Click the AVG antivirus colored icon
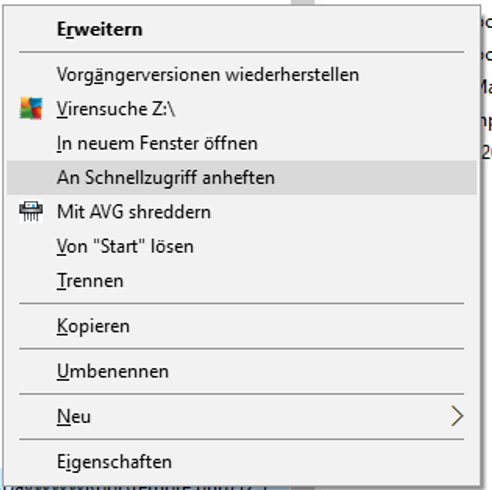This screenshot has height=490, width=492. click(31, 108)
